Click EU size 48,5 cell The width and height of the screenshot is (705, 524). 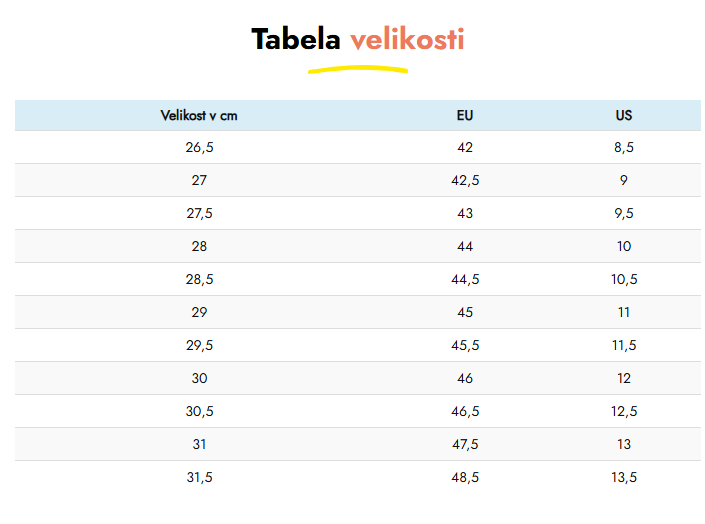click(x=465, y=477)
